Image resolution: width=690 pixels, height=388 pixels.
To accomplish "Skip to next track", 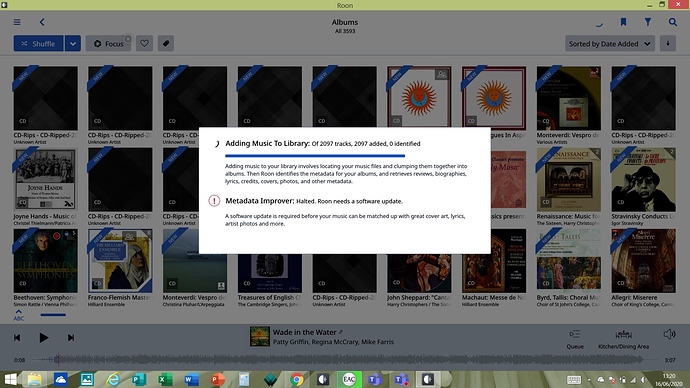I will 71,337.
